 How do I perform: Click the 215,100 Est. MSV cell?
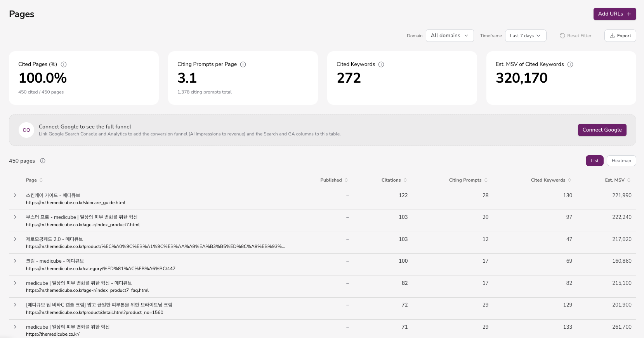coord(622,283)
